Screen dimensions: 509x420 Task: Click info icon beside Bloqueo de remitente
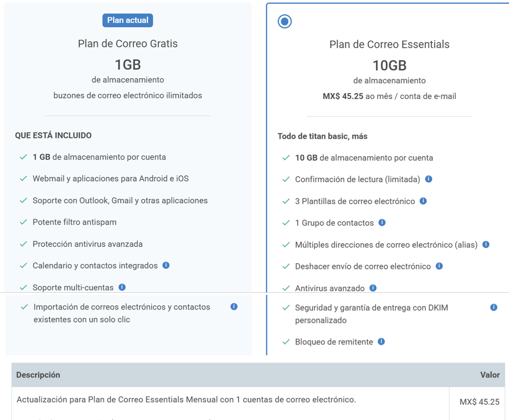(381, 342)
